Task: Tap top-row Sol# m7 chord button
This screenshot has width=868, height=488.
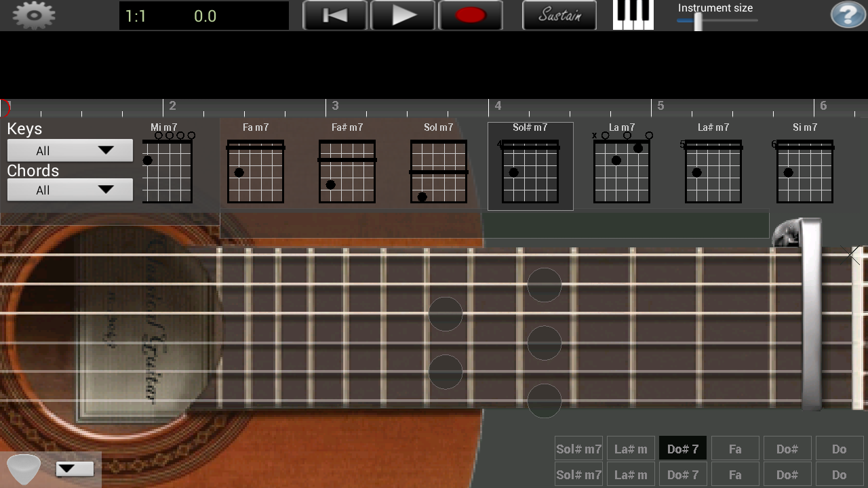Action: point(579,449)
